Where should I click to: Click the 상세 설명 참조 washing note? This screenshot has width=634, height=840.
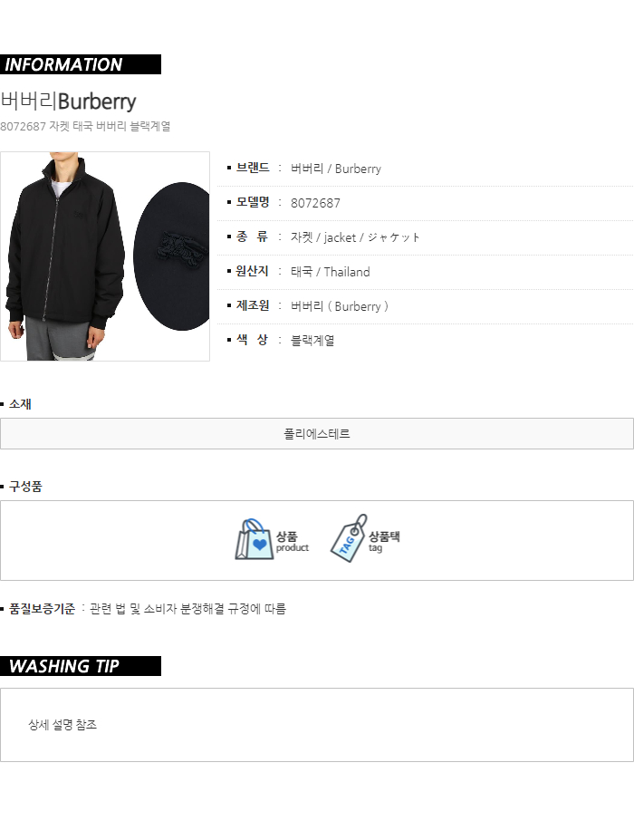tap(62, 725)
